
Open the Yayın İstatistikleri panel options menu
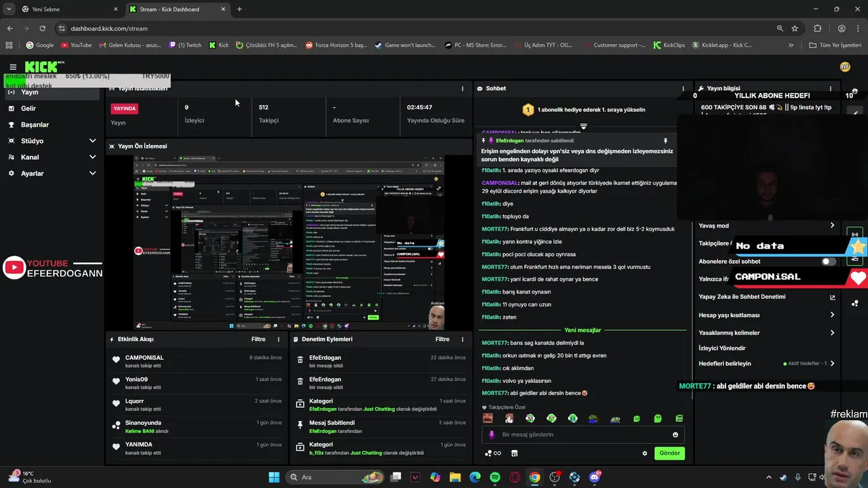pos(462,89)
